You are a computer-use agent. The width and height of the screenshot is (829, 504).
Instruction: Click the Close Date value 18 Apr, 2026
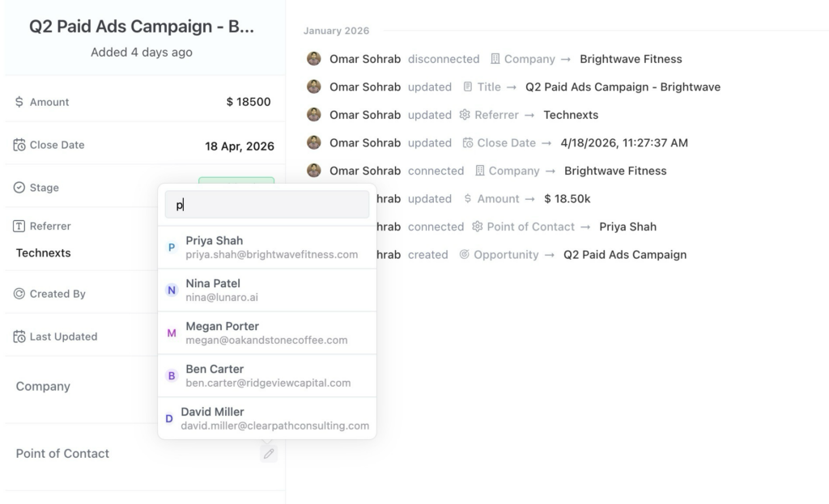coord(239,146)
